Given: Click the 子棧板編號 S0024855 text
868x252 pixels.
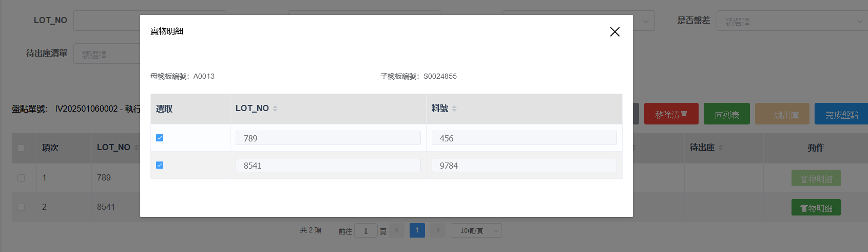Looking at the screenshot, I should [418, 76].
